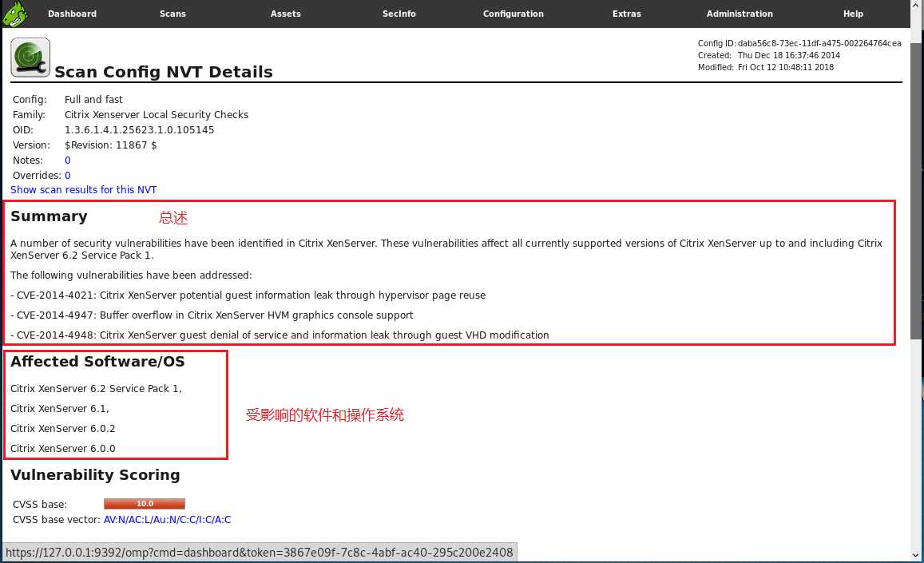
Task: Follow 'Show scan results for this NVT' link
Action: pyautogui.click(x=84, y=190)
